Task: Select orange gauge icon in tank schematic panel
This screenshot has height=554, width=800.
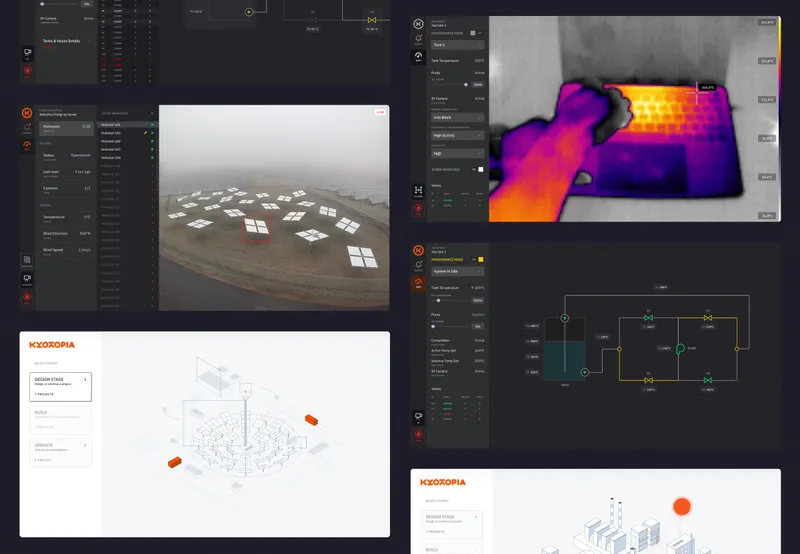Action: point(418,283)
